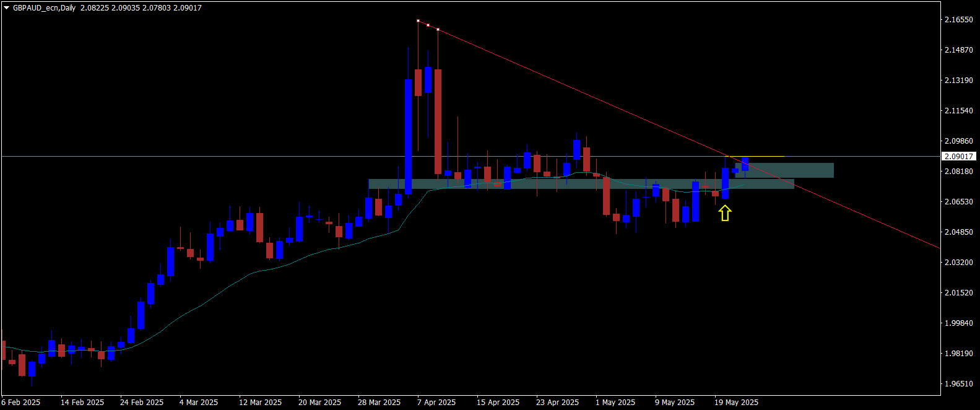The width and height of the screenshot is (980, 410).
Task: Click the 2.04850 price axis label
Action: (958, 232)
